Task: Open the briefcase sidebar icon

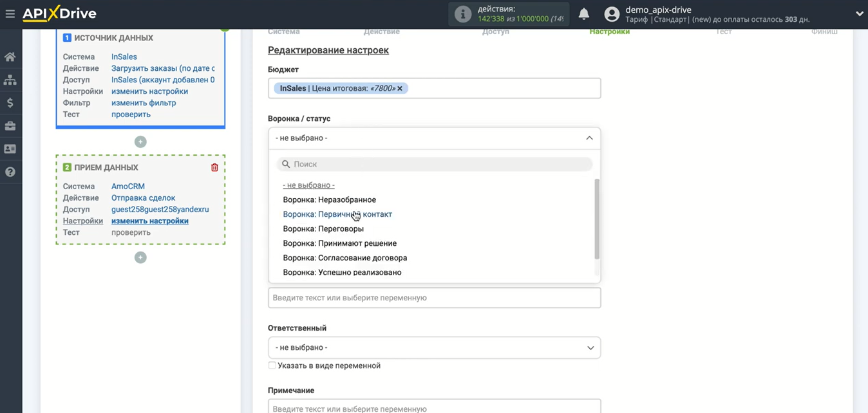Action: (10, 126)
